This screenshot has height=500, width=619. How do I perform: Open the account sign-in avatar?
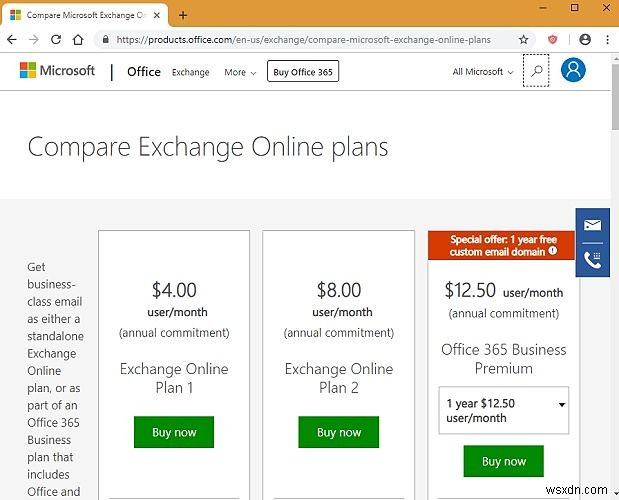coord(573,71)
